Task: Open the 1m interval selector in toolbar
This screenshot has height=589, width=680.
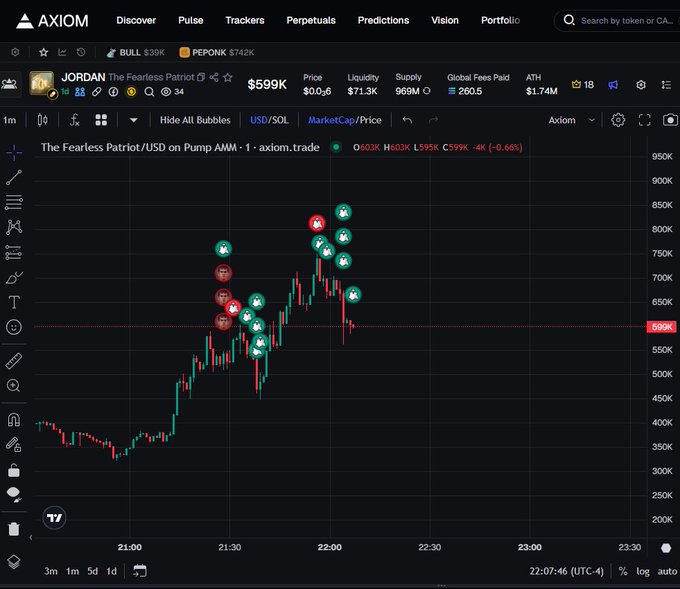Action: [x=10, y=120]
